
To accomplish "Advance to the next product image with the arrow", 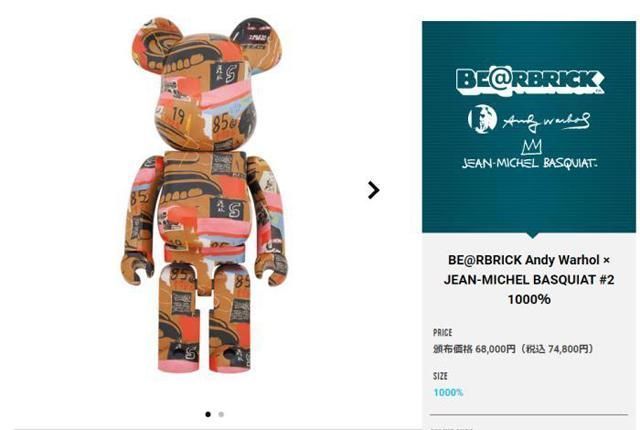I will click(373, 190).
